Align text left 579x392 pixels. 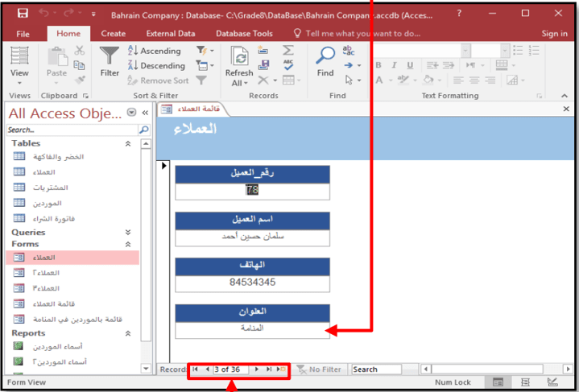click(458, 80)
